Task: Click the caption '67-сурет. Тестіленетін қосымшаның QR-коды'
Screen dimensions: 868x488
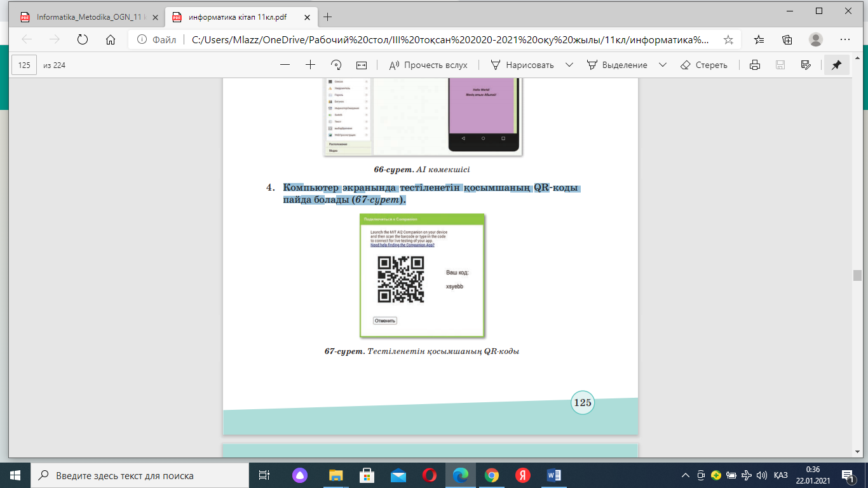Action: tap(422, 351)
